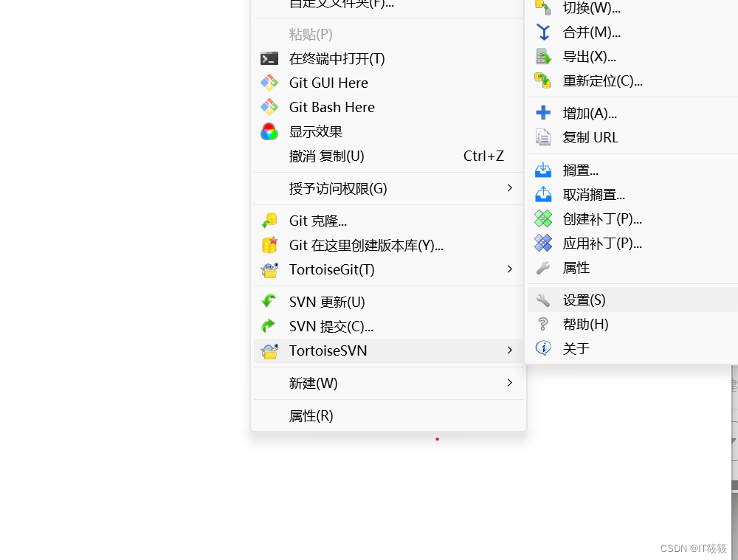This screenshot has height=560, width=738.
Task: Click the 导出(X) export icon
Action: click(x=543, y=57)
